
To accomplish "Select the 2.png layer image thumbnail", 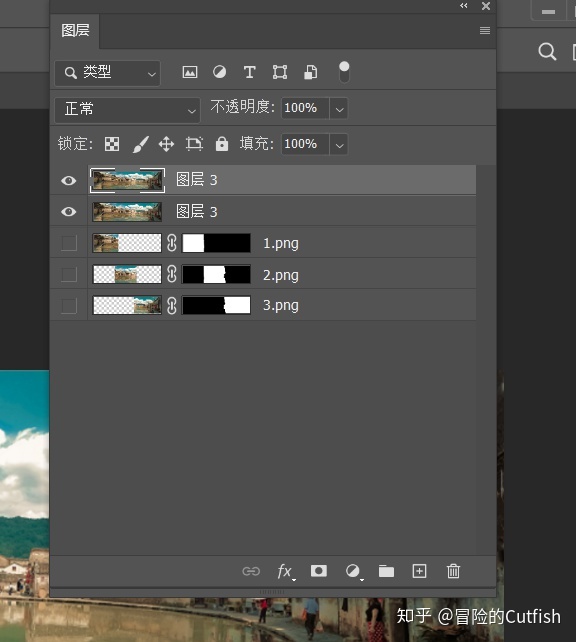I will click(x=127, y=274).
